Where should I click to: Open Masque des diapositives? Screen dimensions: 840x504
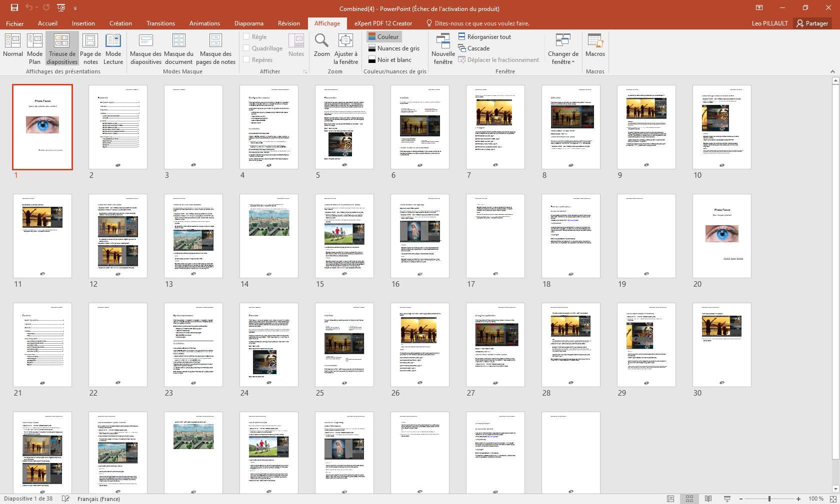click(x=145, y=49)
